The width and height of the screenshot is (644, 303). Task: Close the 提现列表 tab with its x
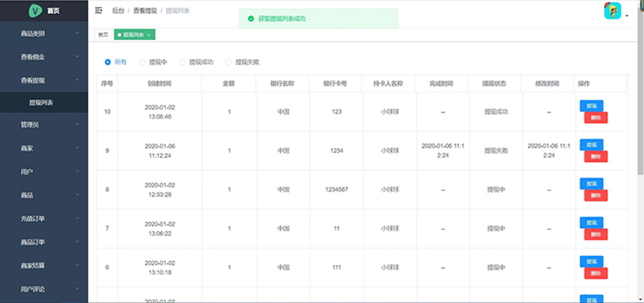[148, 35]
